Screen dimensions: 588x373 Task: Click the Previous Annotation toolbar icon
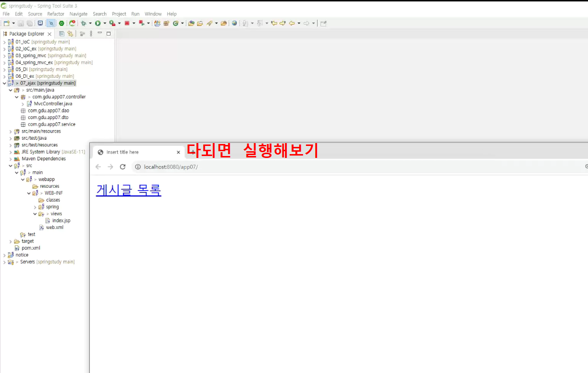[259, 23]
